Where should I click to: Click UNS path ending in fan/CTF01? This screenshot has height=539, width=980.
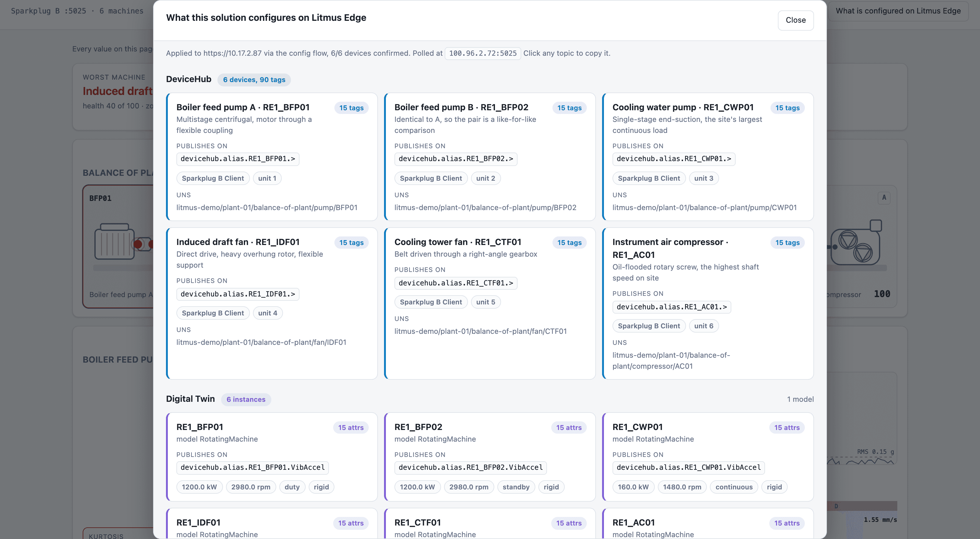(x=480, y=331)
